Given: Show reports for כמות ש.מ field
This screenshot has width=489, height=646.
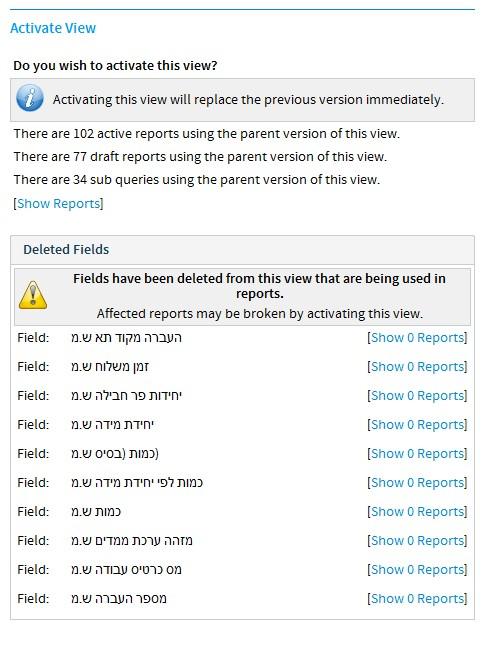Looking at the screenshot, I should [x=417, y=512].
